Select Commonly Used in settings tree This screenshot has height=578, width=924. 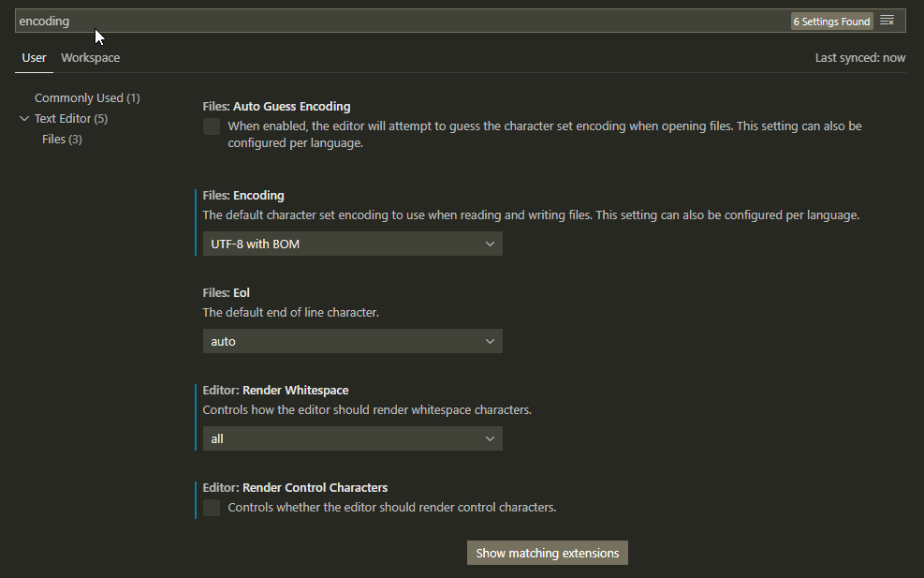87,98
